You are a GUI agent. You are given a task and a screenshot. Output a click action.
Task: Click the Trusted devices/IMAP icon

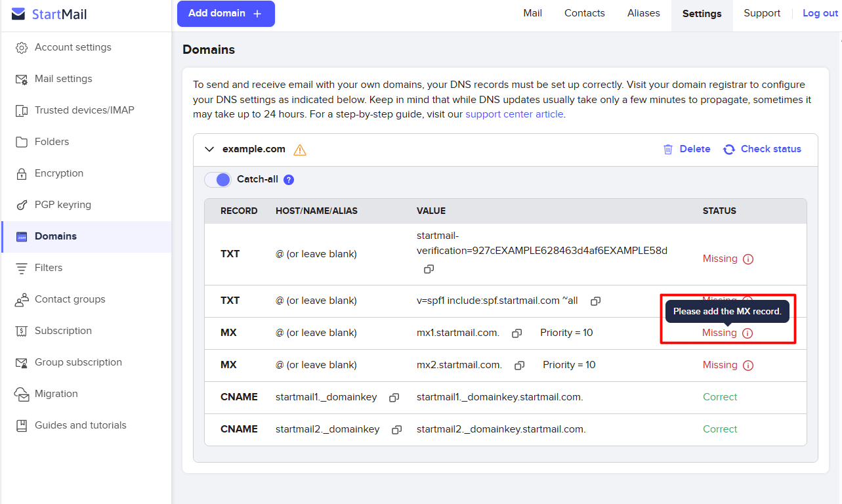coord(22,111)
